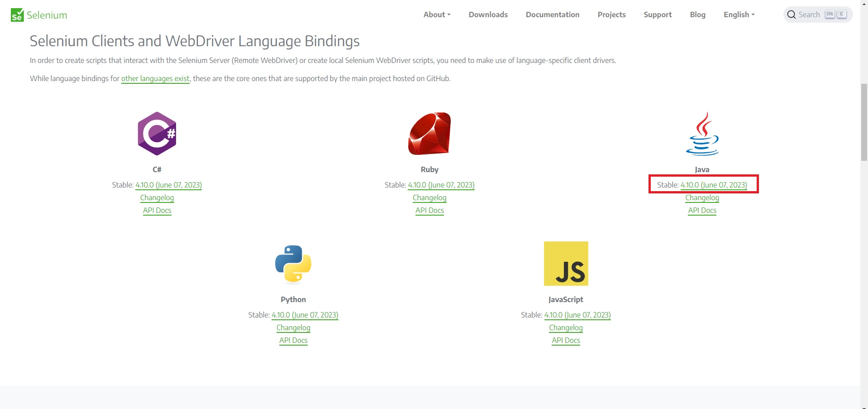This screenshot has width=868, height=409.
Task: Expand the About dropdown menu
Action: tap(436, 14)
